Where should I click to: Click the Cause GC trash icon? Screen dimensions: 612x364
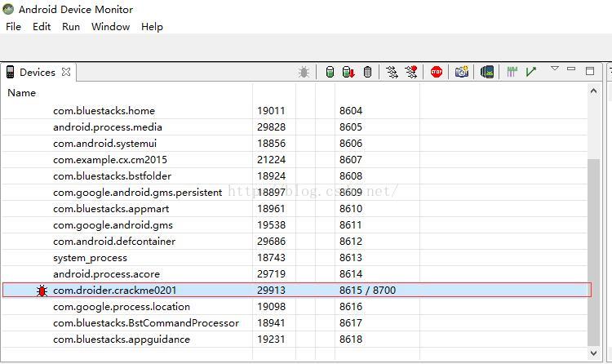point(368,73)
